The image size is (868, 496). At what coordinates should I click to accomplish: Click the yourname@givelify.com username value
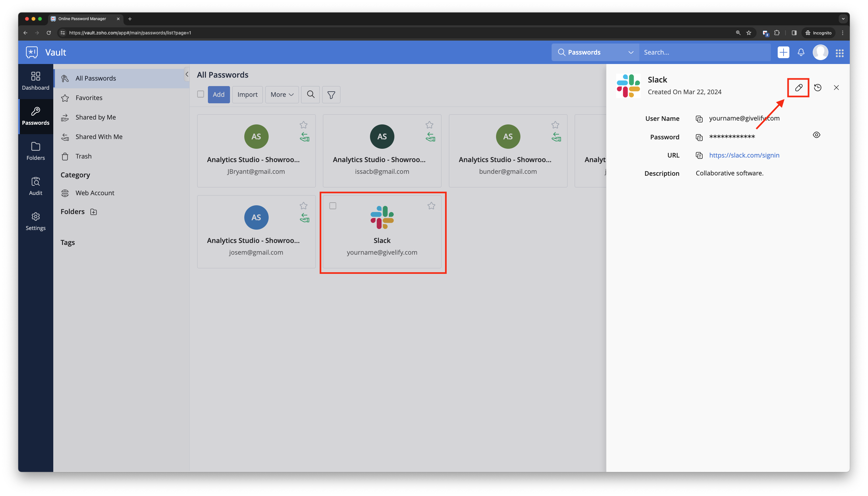(744, 118)
